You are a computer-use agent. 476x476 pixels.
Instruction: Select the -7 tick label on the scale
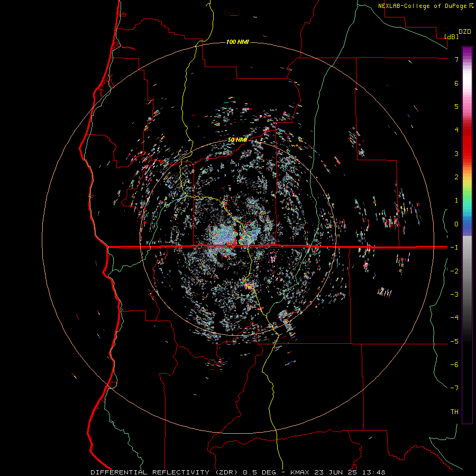point(454,388)
